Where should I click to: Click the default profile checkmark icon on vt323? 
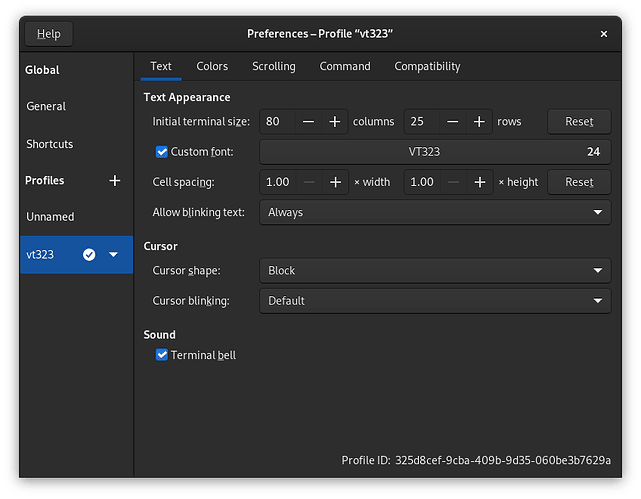(89, 255)
